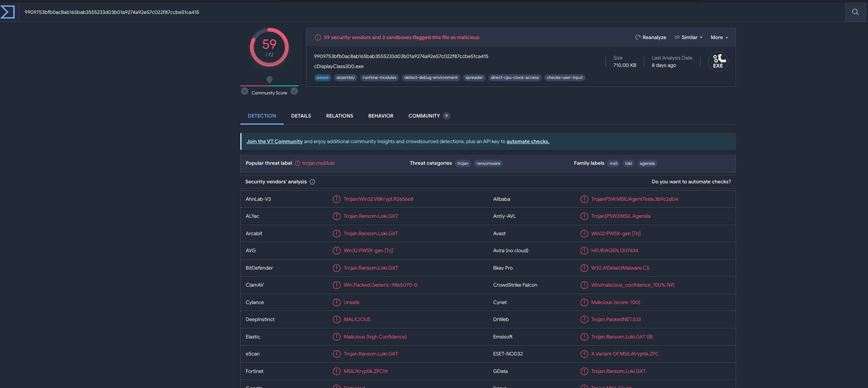
Task: Expand the More dropdown menu
Action: coord(719,38)
